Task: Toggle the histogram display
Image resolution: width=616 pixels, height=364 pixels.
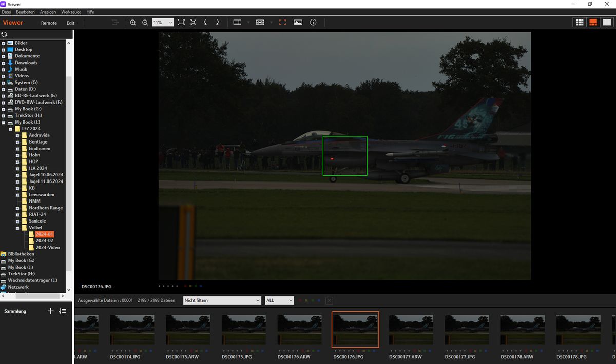Action: pos(298,23)
